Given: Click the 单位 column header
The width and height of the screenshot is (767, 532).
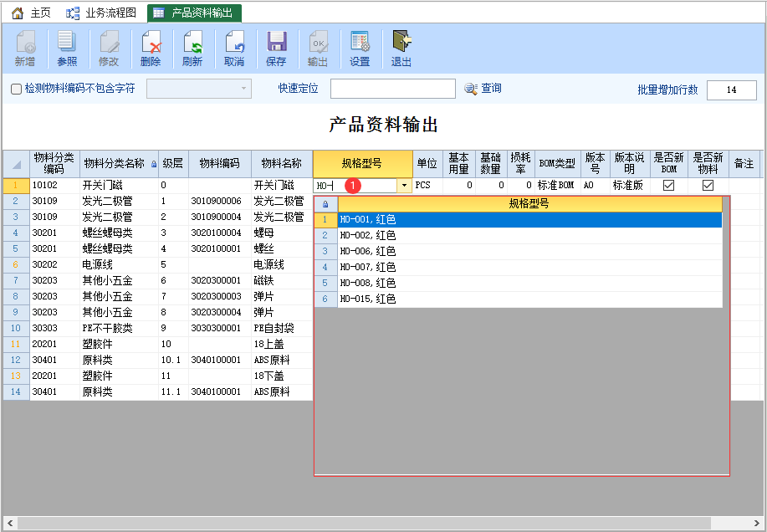Looking at the screenshot, I should click(x=427, y=164).
